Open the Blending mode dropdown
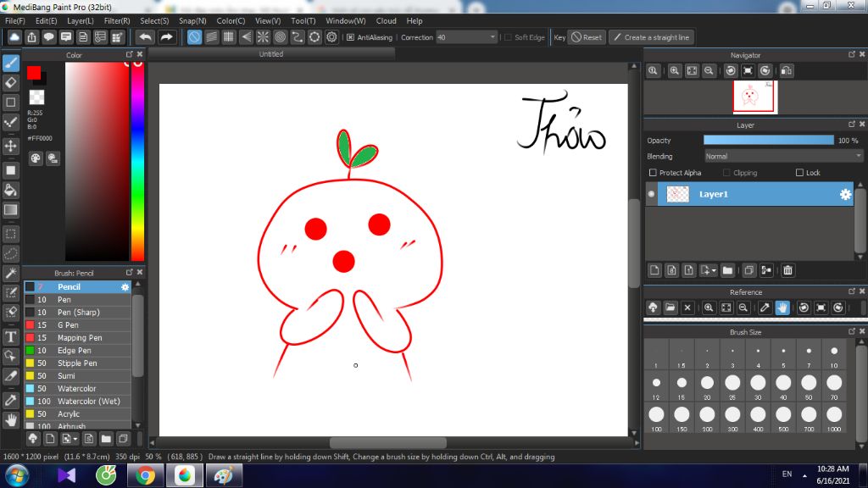This screenshot has height=488, width=868. pos(859,156)
